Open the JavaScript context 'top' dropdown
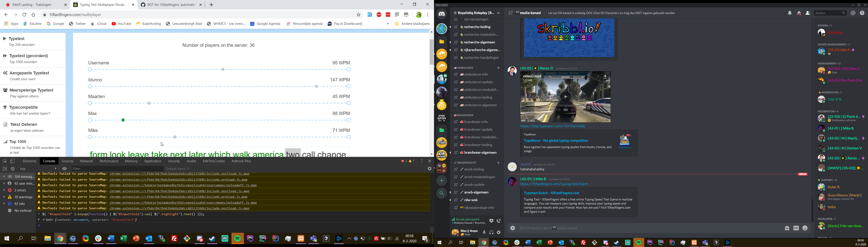 (x=38, y=169)
